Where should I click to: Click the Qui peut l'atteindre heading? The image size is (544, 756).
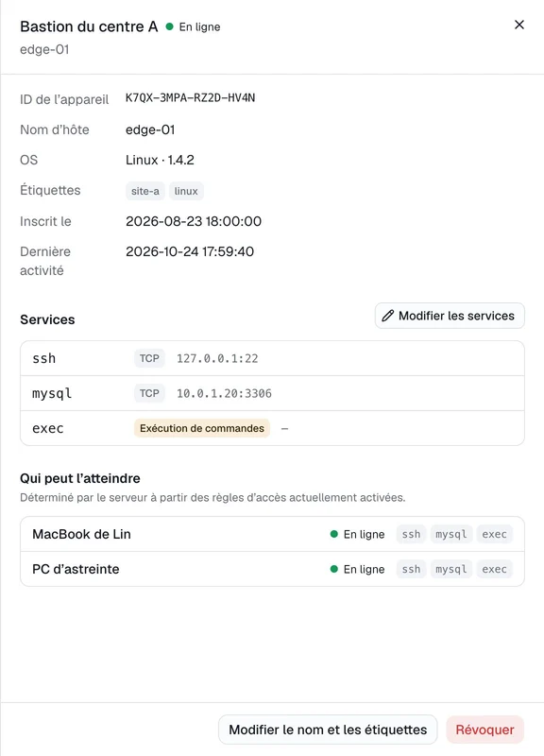point(80,478)
